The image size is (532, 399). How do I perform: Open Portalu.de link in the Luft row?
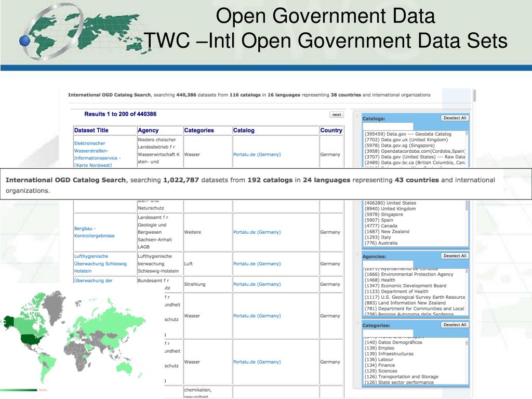click(x=257, y=263)
